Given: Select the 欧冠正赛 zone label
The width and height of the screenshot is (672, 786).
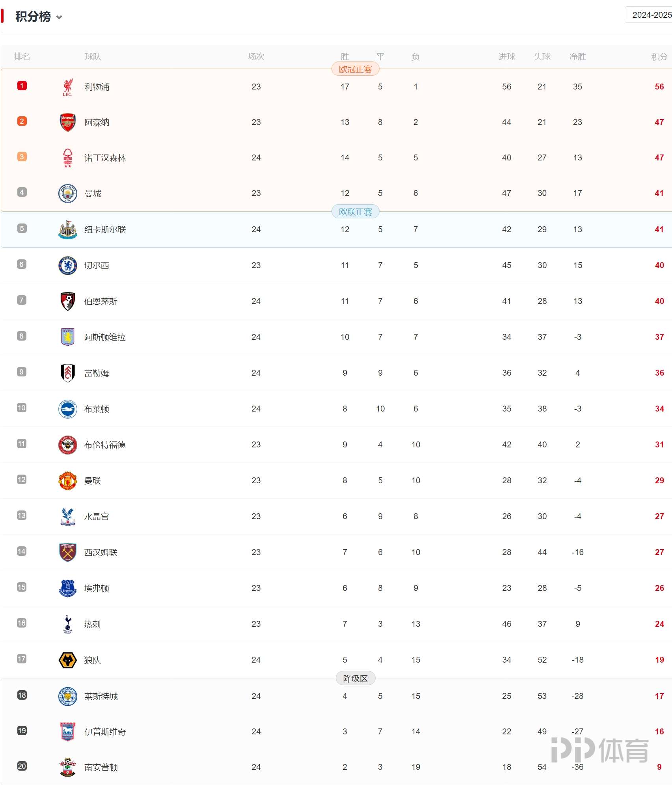Looking at the screenshot, I should [x=355, y=69].
